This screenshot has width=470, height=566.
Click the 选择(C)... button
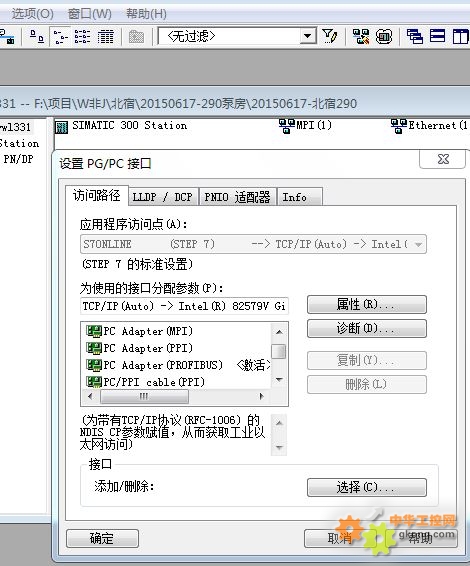tap(366, 487)
